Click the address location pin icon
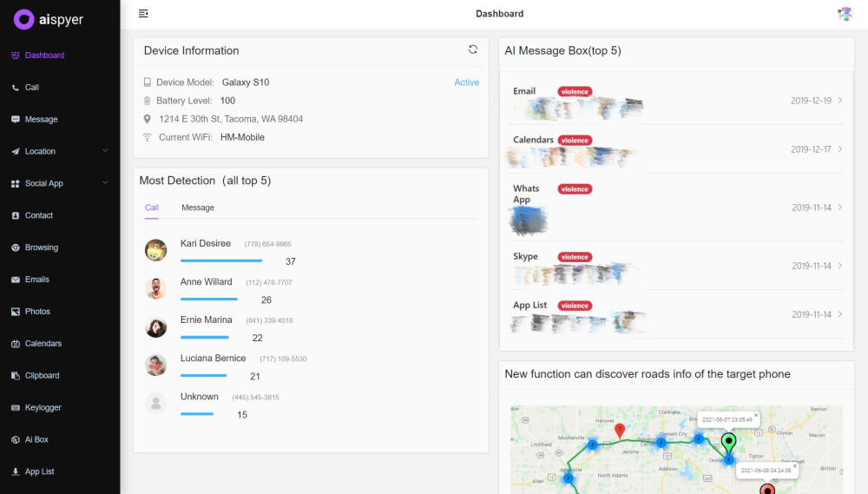Image resolution: width=868 pixels, height=494 pixels. (x=148, y=119)
